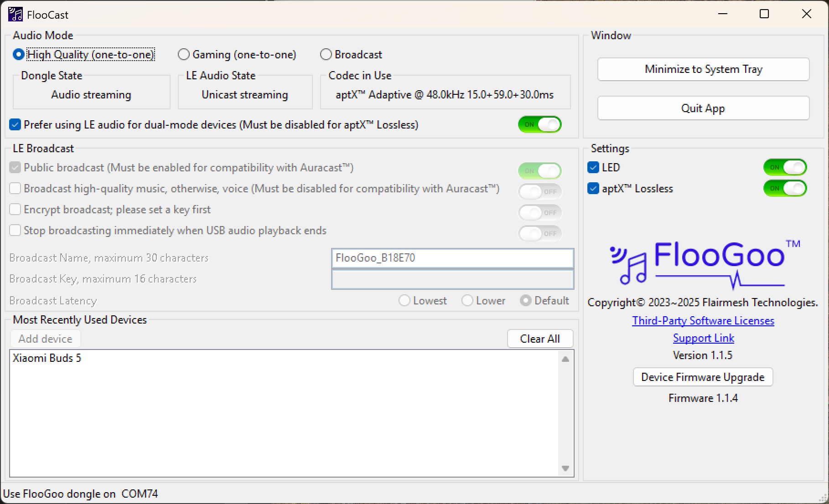
Task: Click device list scrollbar up arrow
Action: click(565, 359)
